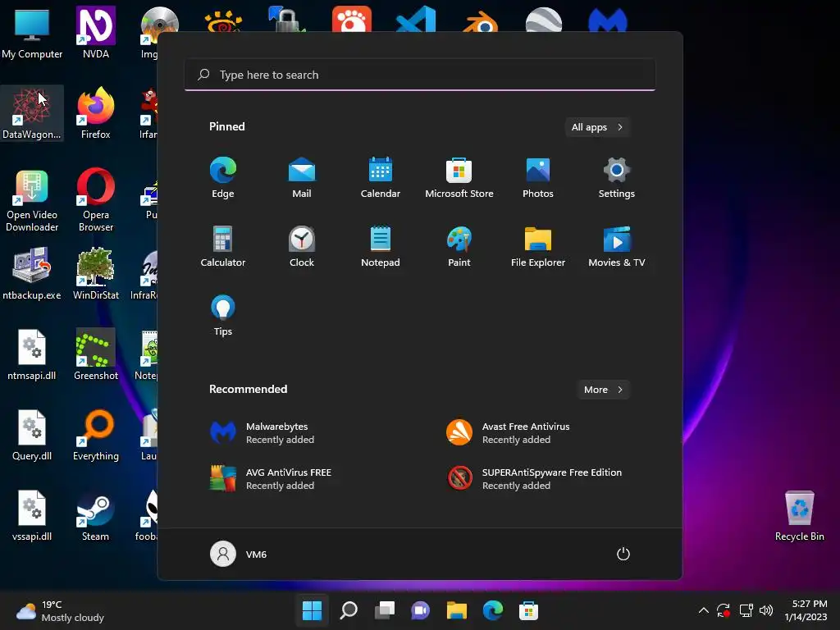Select Query.dll file on desktop

tap(32, 435)
